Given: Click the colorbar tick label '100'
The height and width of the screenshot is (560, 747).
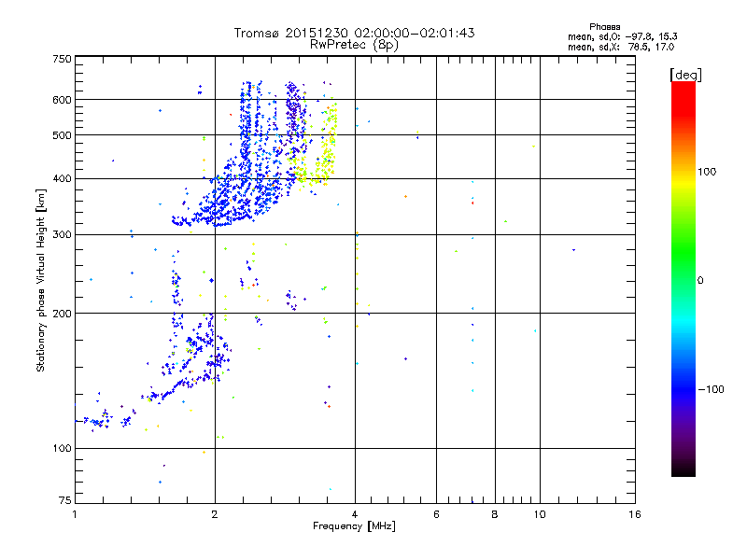Looking at the screenshot, I should (707, 172).
